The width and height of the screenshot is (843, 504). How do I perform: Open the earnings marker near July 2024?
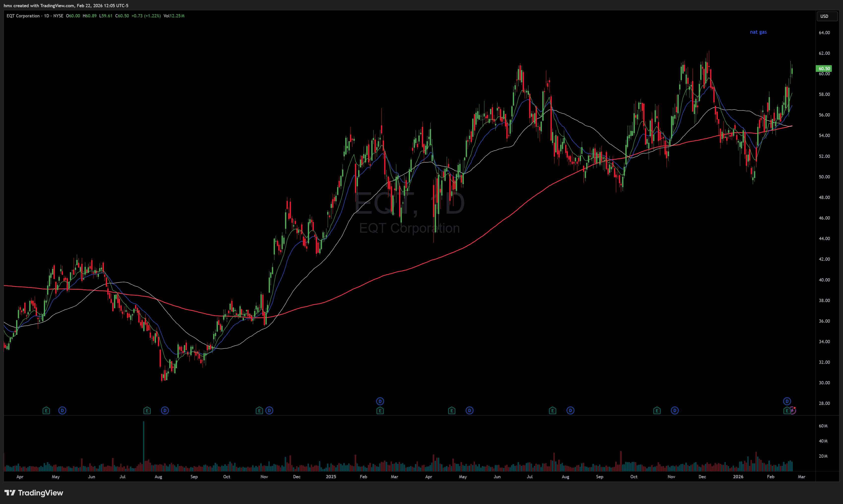point(147,411)
